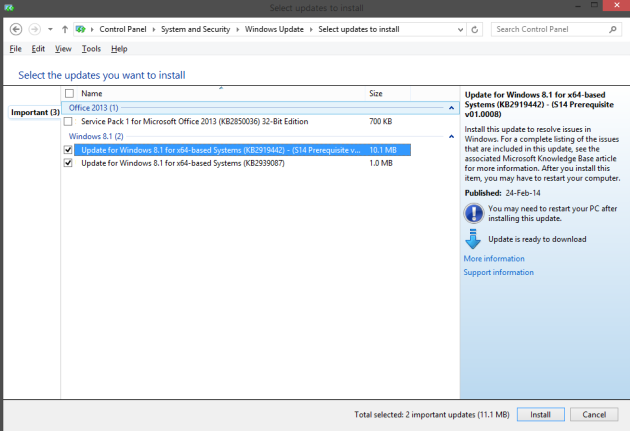
Task: Open the View menu
Action: click(63, 49)
